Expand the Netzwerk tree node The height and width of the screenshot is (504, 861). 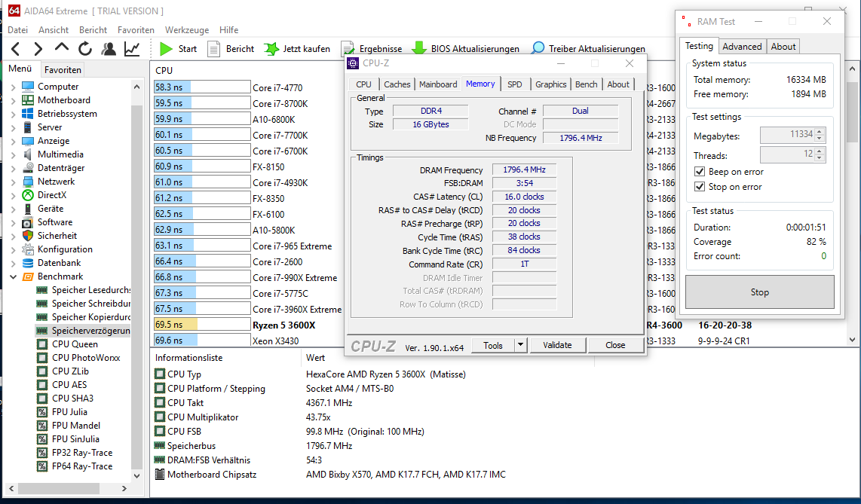click(x=13, y=182)
